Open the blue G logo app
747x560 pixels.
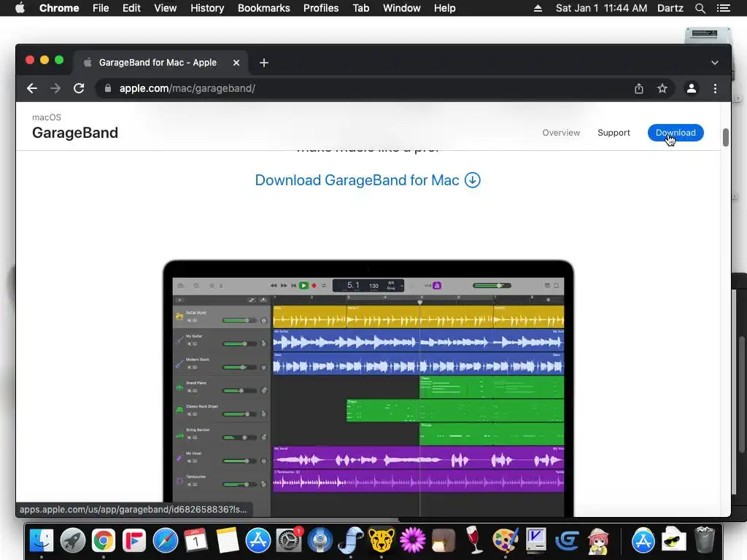tap(567, 540)
